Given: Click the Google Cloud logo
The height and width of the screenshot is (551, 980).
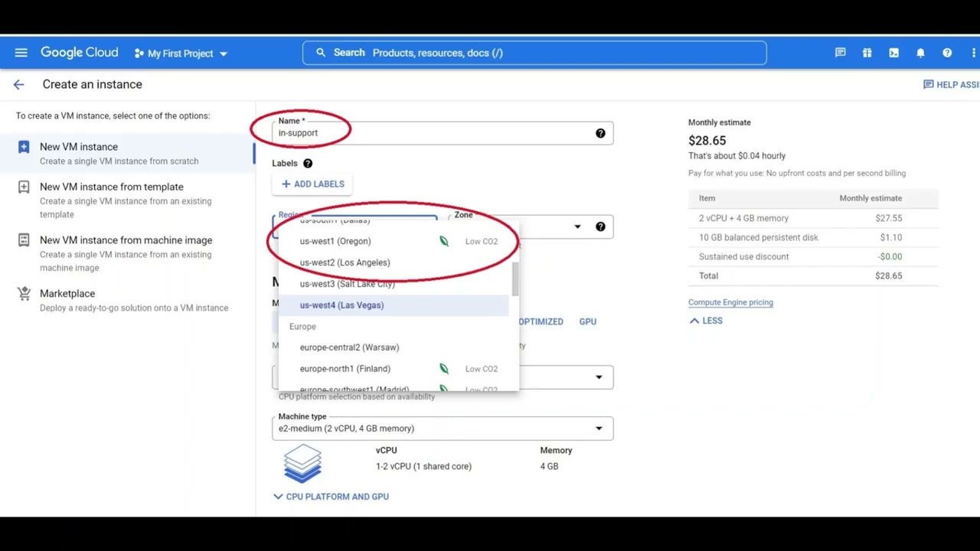Looking at the screenshot, I should [79, 53].
